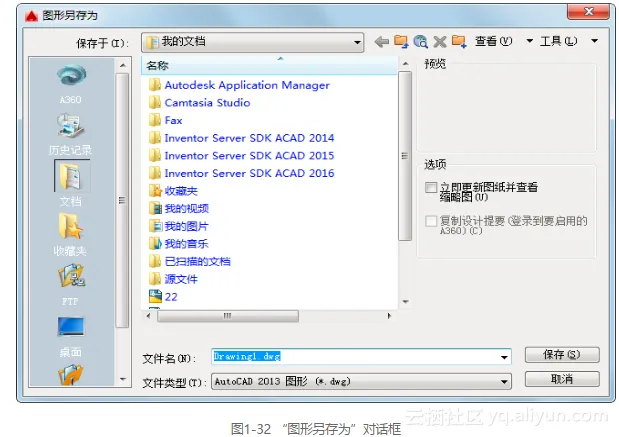Expand the 文件类型 file type dropdown
This screenshot has height=437, width=619.
pos(504,382)
